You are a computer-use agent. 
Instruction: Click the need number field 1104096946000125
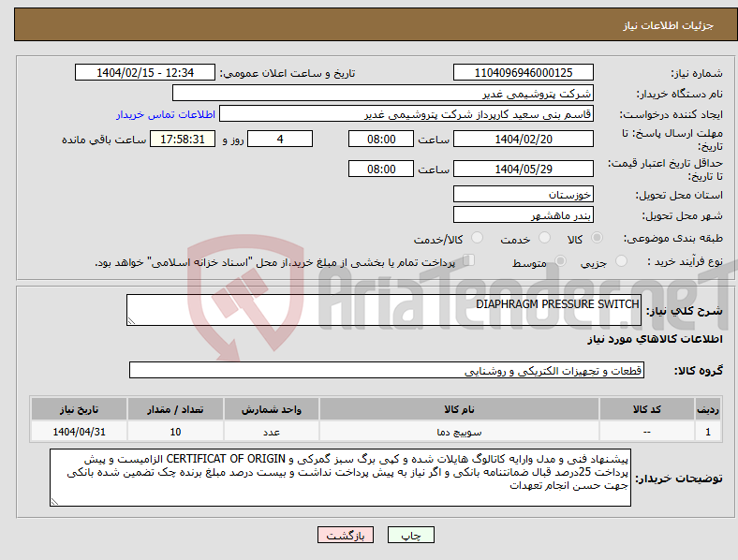[523, 72]
